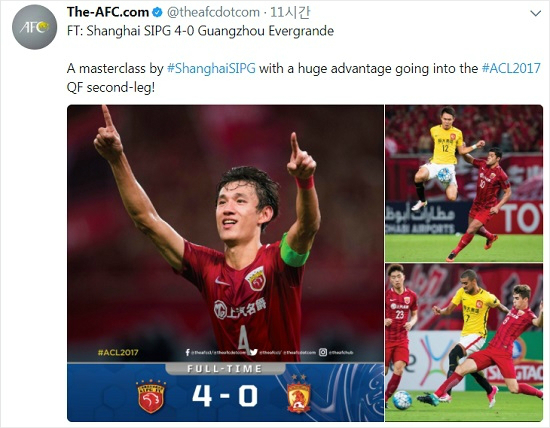Open The-AFC.com account name link
Image resolution: width=550 pixels, height=428 pixels.
point(108,12)
